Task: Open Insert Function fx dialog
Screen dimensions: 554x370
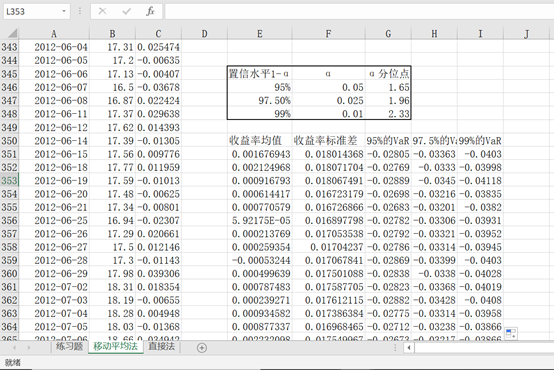Action: click(150, 11)
